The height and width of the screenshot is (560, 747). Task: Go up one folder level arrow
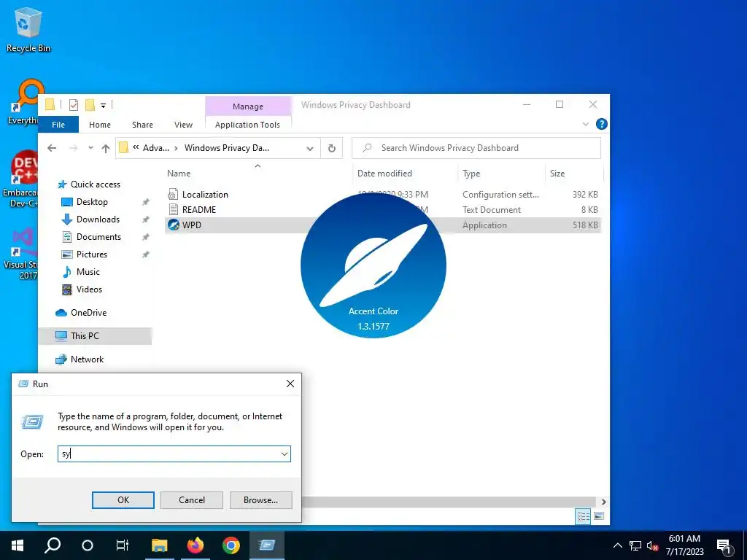(x=106, y=148)
